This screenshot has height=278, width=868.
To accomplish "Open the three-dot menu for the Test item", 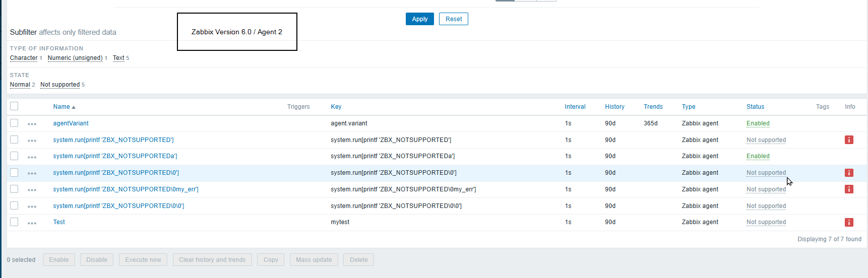I will (32, 223).
